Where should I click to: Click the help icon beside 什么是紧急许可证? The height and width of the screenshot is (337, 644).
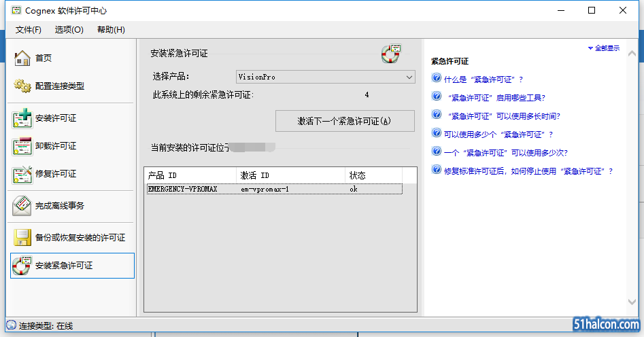coord(436,77)
